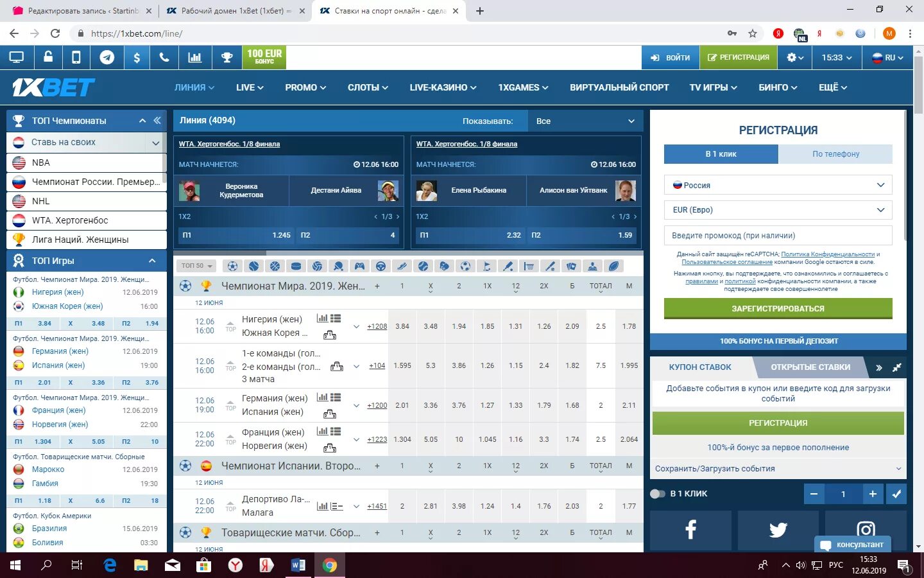
Task: Open the Показывать Все dropdown
Action: 585,121
